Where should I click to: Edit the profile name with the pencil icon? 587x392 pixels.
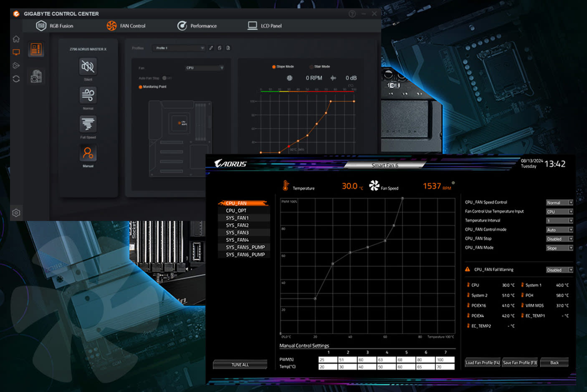(211, 48)
